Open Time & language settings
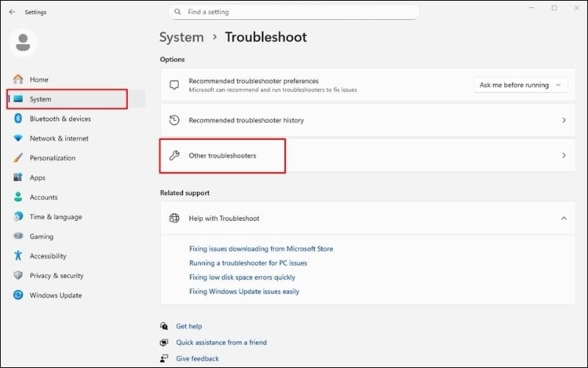 pyautogui.click(x=56, y=216)
